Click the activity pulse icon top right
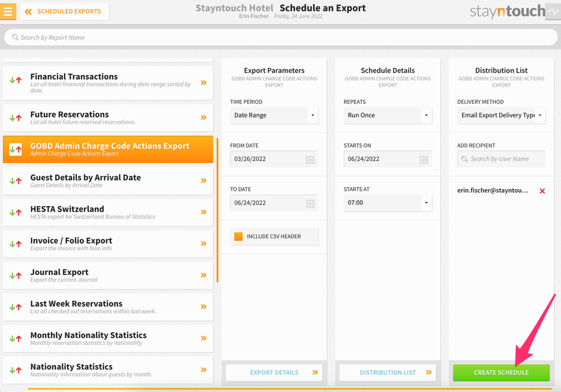 point(553,12)
